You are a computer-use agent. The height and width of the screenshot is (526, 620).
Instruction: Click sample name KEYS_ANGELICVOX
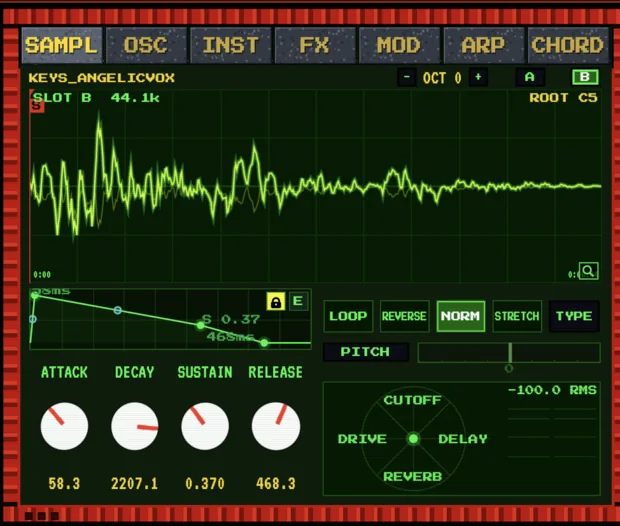(x=102, y=78)
